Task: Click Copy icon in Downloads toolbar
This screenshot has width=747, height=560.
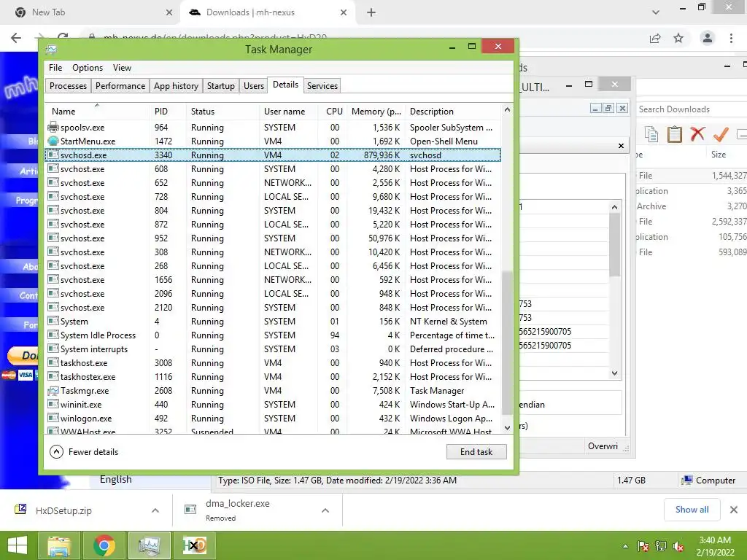Action: [651, 134]
